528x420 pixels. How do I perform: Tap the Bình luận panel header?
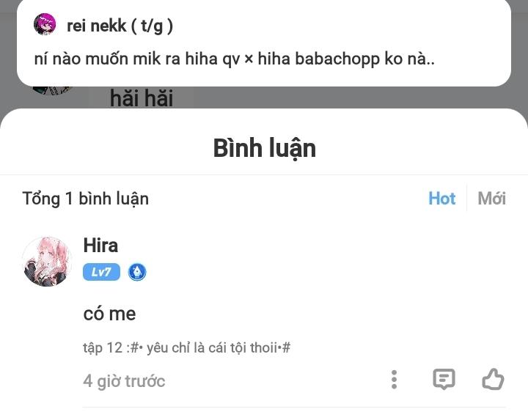pos(264,148)
